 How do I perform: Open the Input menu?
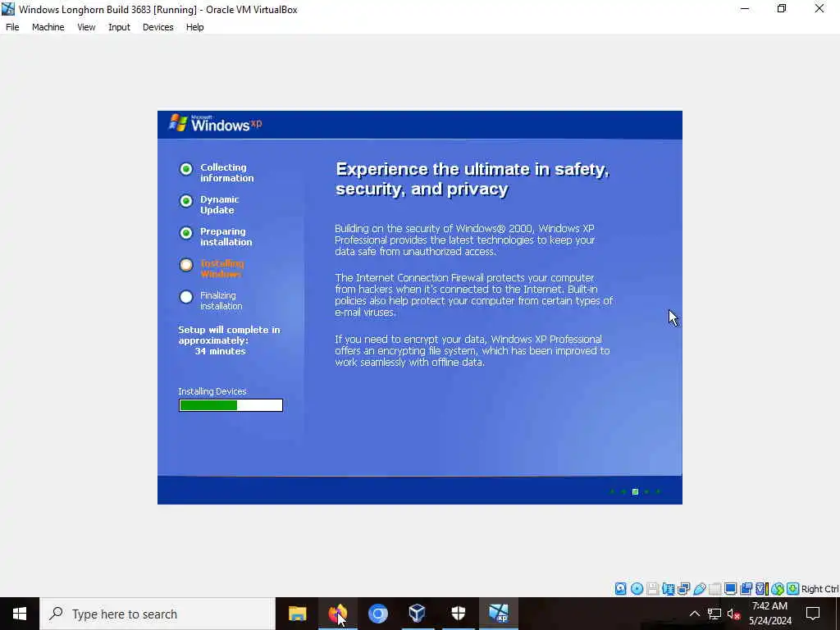[119, 27]
